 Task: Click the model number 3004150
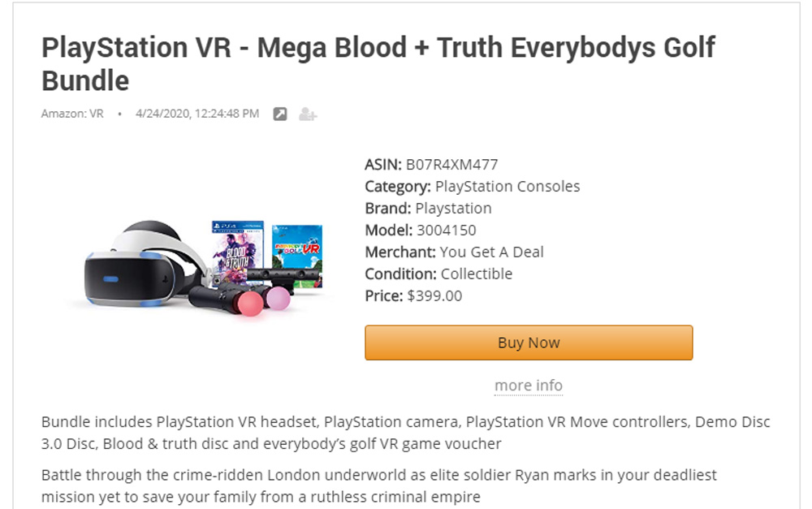pos(447,231)
